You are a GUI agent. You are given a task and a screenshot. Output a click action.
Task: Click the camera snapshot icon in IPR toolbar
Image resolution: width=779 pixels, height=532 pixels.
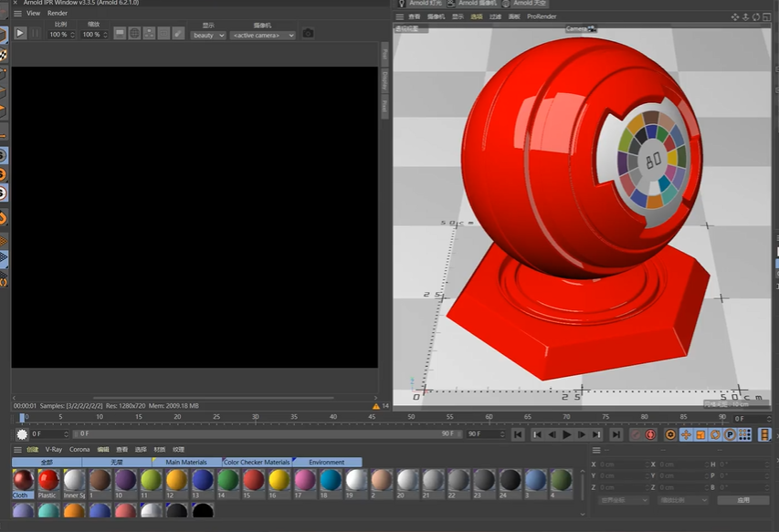click(308, 33)
